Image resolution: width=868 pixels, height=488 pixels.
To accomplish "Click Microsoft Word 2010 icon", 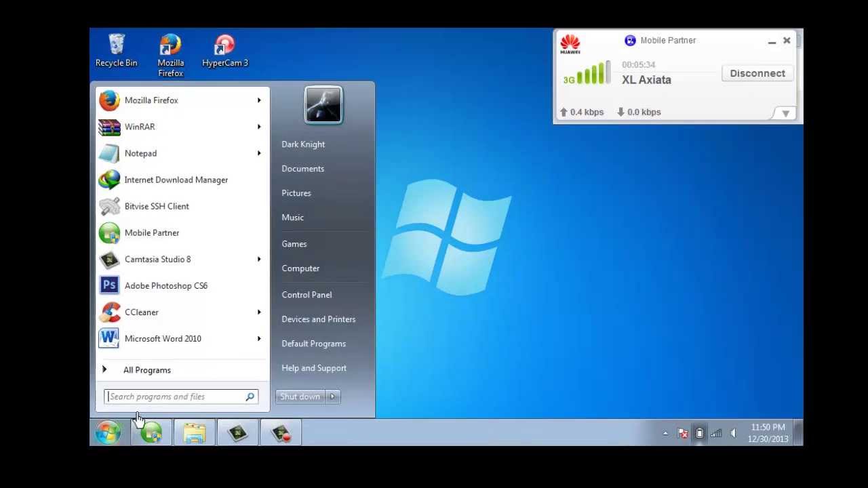I will point(109,338).
